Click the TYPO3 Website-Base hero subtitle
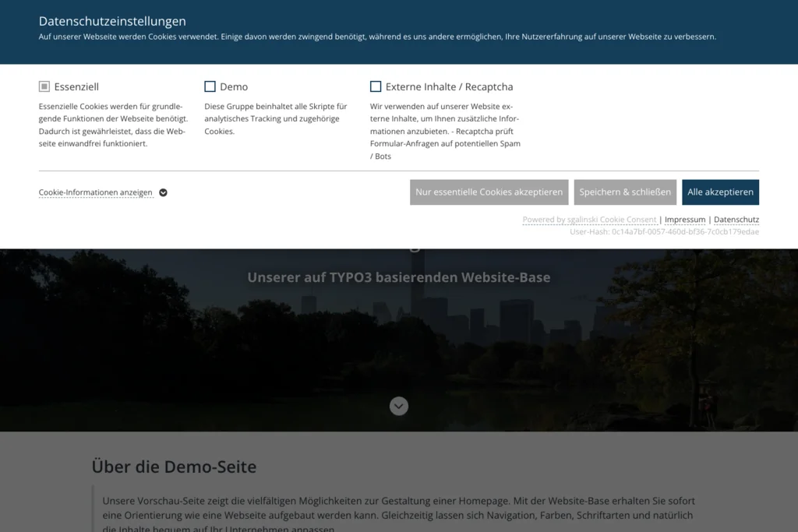798x532 pixels. pos(399,277)
